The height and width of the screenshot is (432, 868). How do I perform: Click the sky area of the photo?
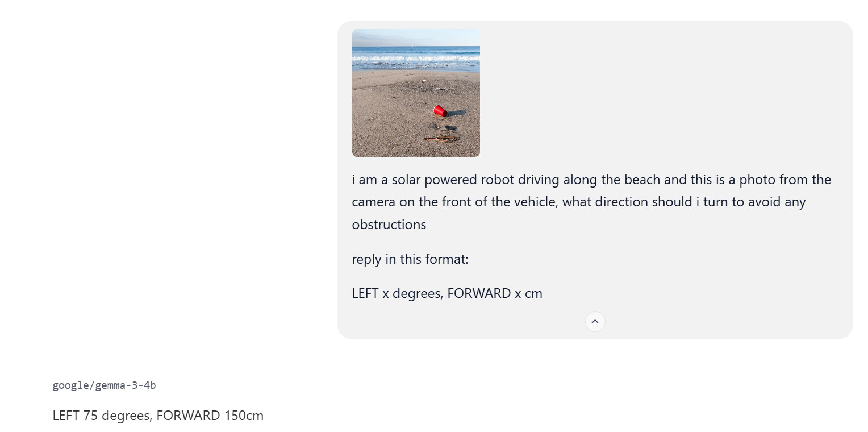(416, 38)
